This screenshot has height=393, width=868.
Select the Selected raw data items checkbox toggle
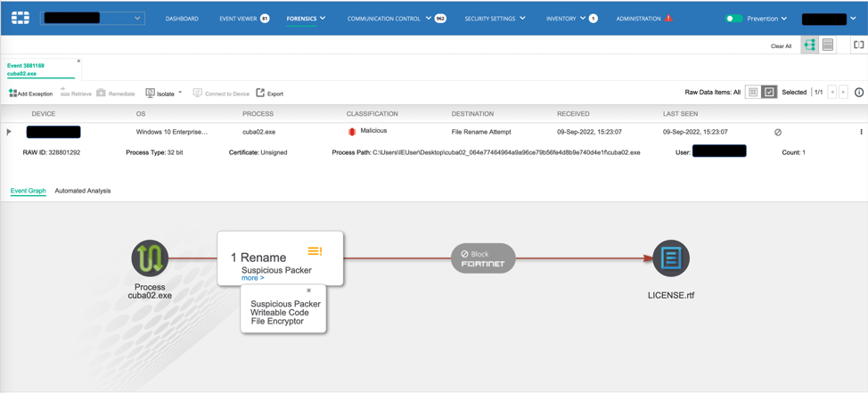pyautogui.click(x=769, y=93)
